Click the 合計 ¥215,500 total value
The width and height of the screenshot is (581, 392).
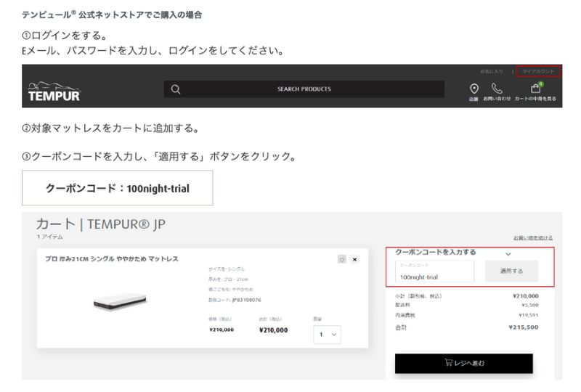pyautogui.click(x=523, y=327)
